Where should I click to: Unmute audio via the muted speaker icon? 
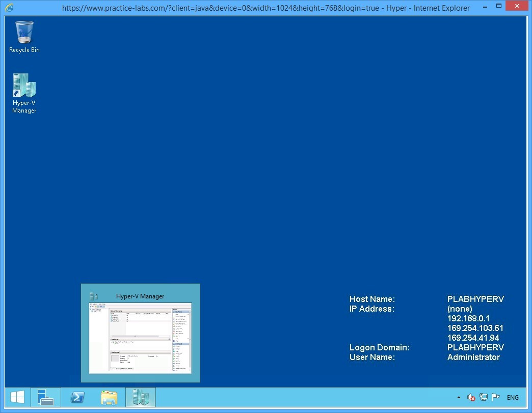pos(470,397)
